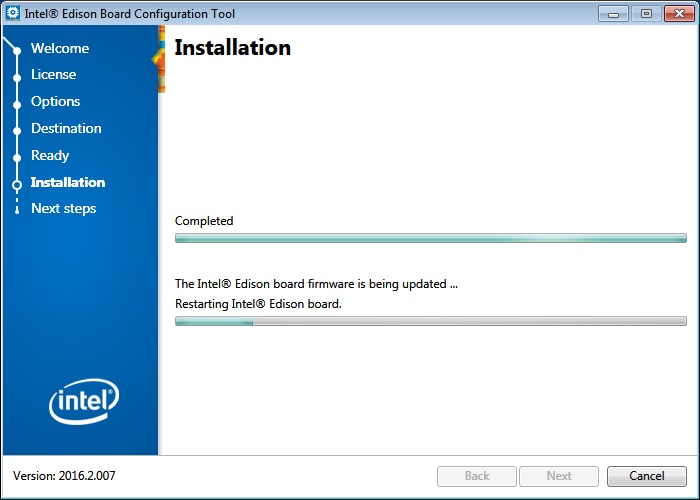Jump to the Destination step
Image resolution: width=700 pixels, height=500 pixels.
coord(66,128)
